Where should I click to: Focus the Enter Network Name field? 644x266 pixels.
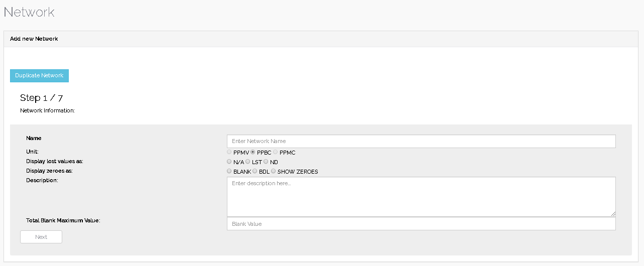pyautogui.click(x=421, y=142)
